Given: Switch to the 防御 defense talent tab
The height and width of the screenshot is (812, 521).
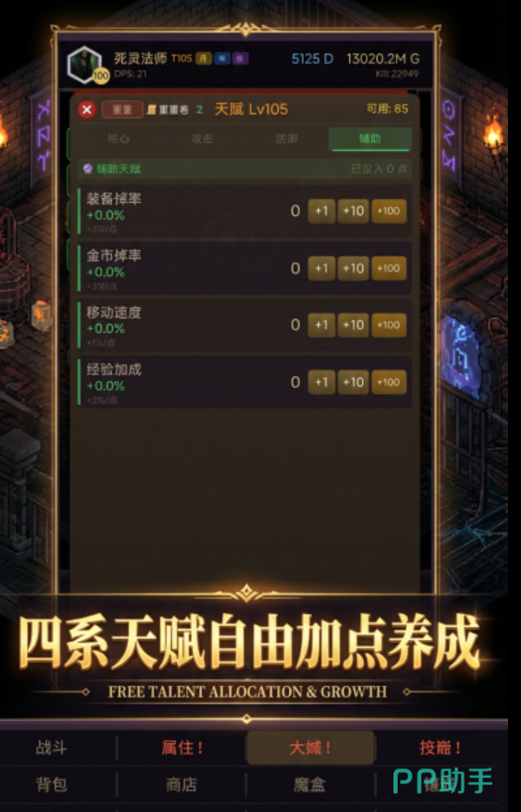Looking at the screenshot, I should tap(287, 139).
